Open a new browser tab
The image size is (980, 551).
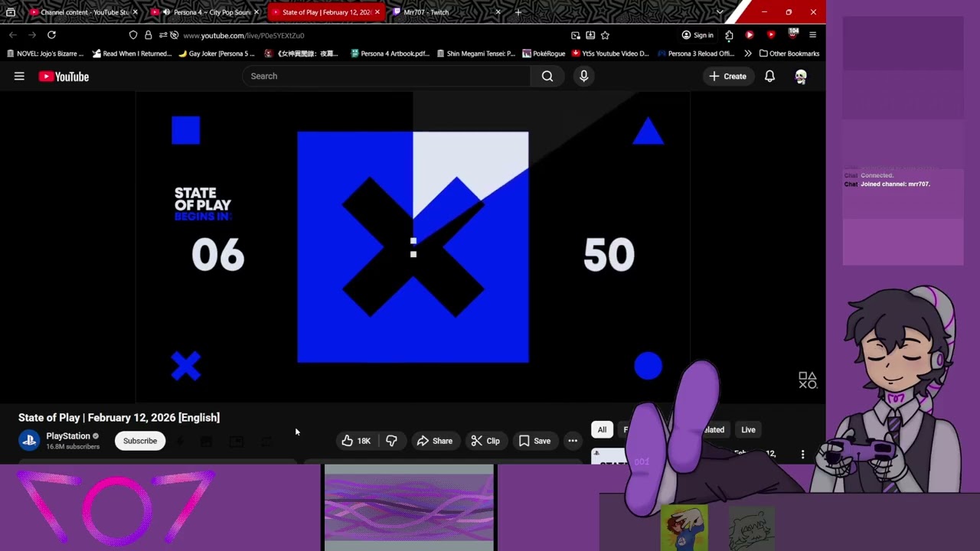(518, 12)
